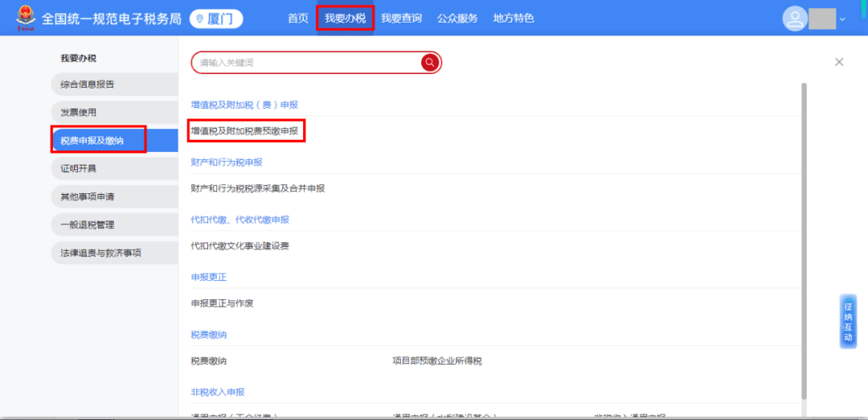Image resolution: width=868 pixels, height=420 pixels.
Task: Expand the user account dropdown arrow
Action: pos(842,19)
